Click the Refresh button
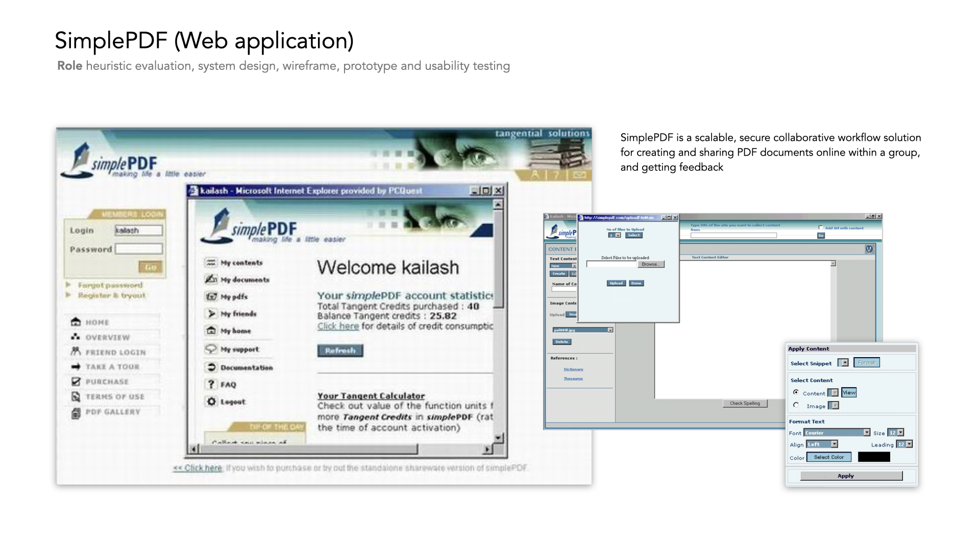The width and height of the screenshot is (980, 551). 340,350
